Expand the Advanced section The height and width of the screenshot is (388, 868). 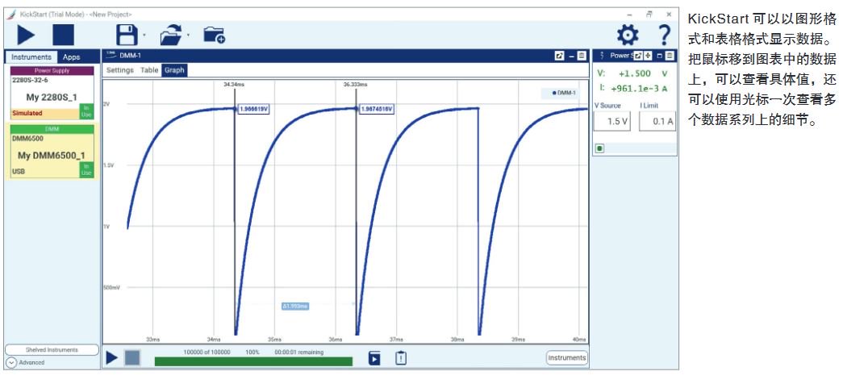point(11,363)
